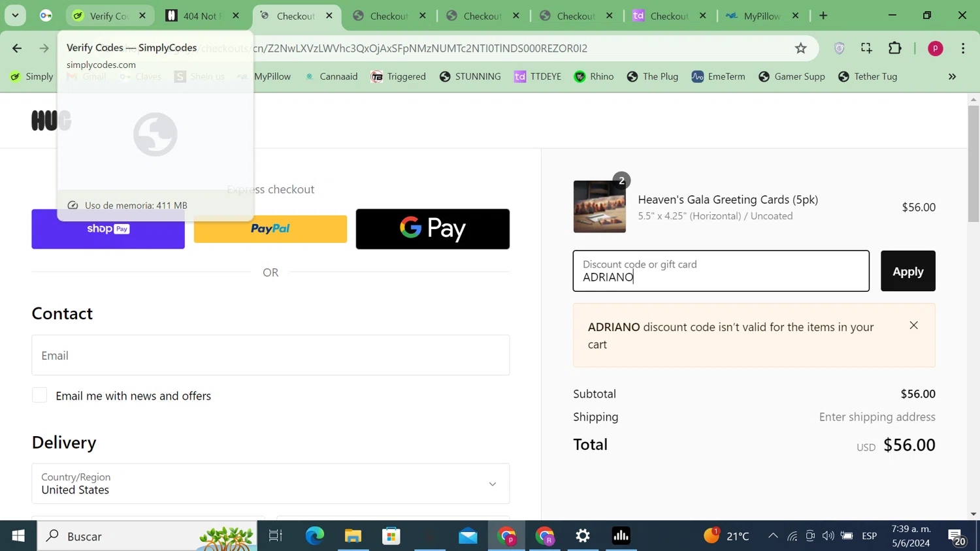Open Chrome's three-dot menu
Viewport: 980px width, 551px height.
(x=963, y=48)
